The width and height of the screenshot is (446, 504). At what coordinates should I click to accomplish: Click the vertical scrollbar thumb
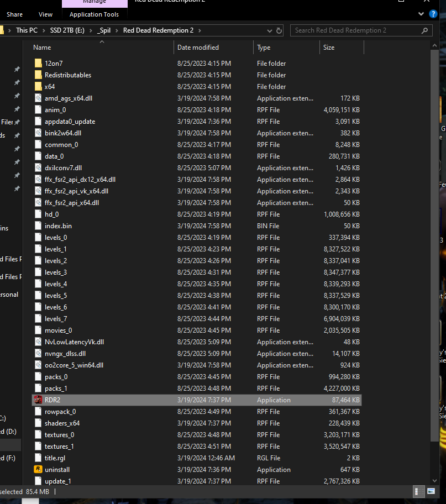coord(435,246)
